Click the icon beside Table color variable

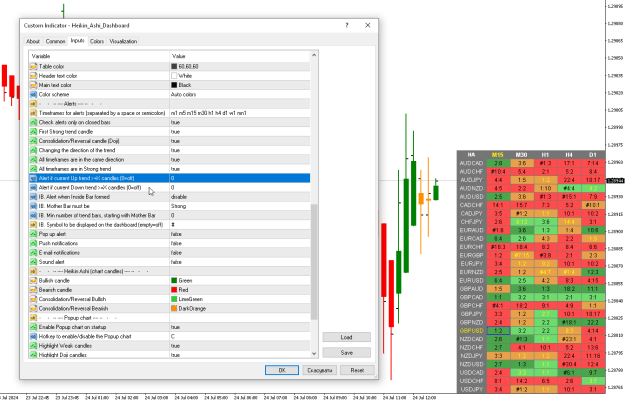(x=33, y=67)
